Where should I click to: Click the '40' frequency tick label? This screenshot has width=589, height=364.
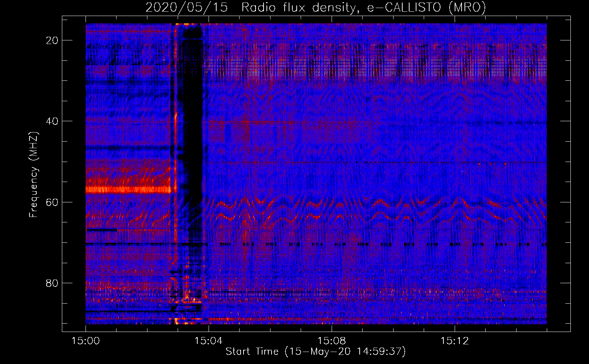(x=52, y=121)
